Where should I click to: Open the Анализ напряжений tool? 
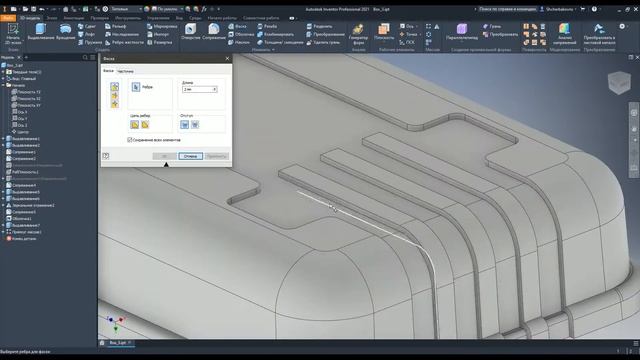565,34
